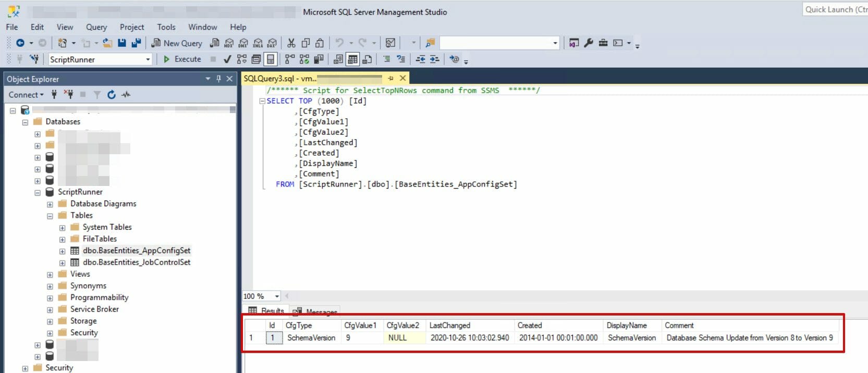Open the Query menu
Viewport: 868px width, 373px height.
(x=96, y=27)
